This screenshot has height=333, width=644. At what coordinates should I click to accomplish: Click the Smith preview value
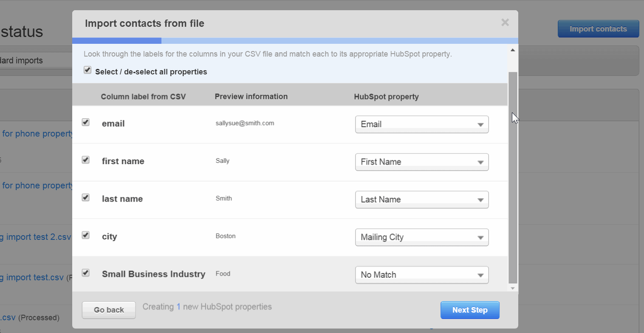(x=224, y=198)
